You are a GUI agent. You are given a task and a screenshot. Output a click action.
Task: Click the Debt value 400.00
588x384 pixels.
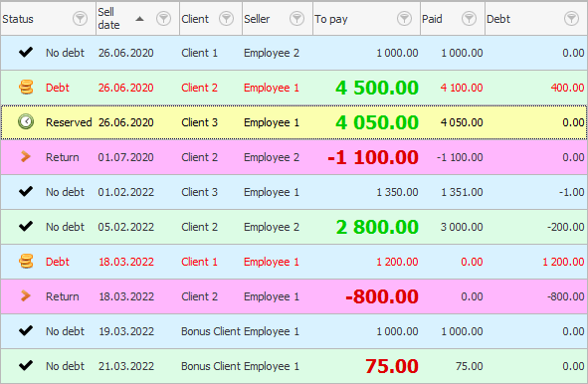pyautogui.click(x=567, y=88)
